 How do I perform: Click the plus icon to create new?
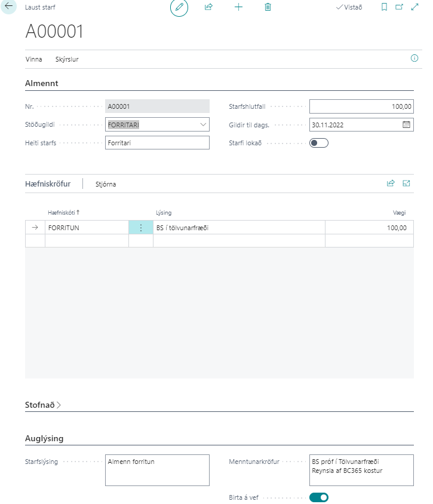tap(238, 7)
